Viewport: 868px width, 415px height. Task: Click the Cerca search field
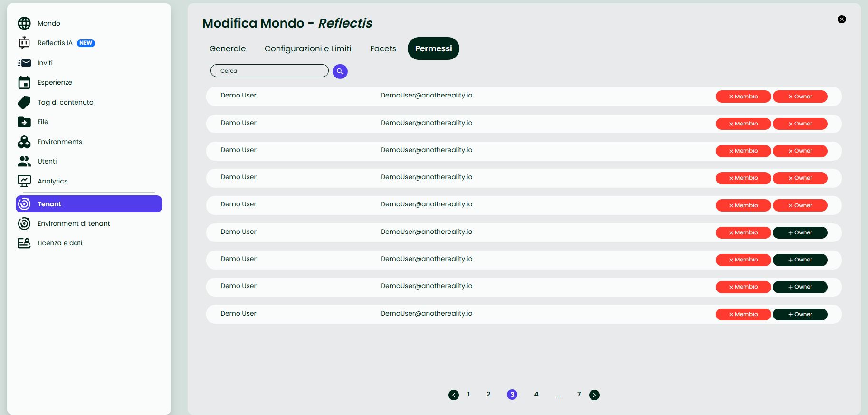point(269,71)
